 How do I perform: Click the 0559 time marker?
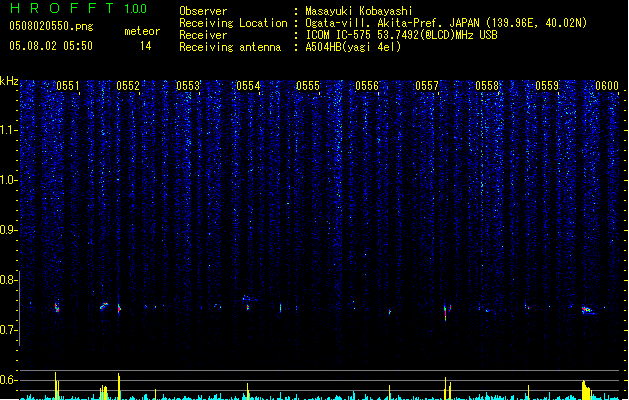click(x=547, y=86)
